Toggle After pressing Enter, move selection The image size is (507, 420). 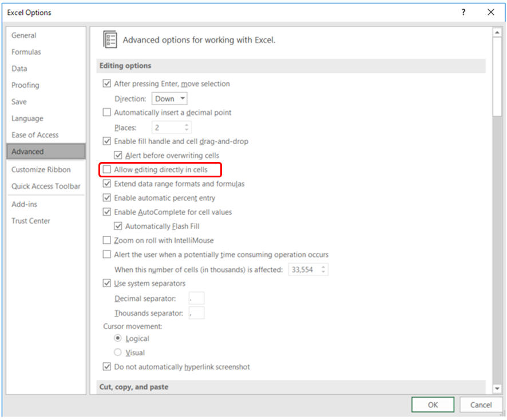106,84
